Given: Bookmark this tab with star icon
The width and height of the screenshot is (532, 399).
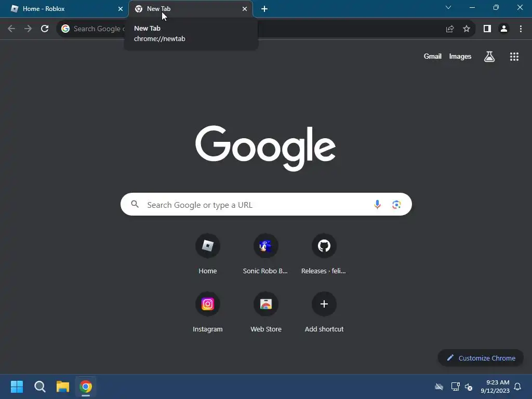Looking at the screenshot, I should [467, 29].
